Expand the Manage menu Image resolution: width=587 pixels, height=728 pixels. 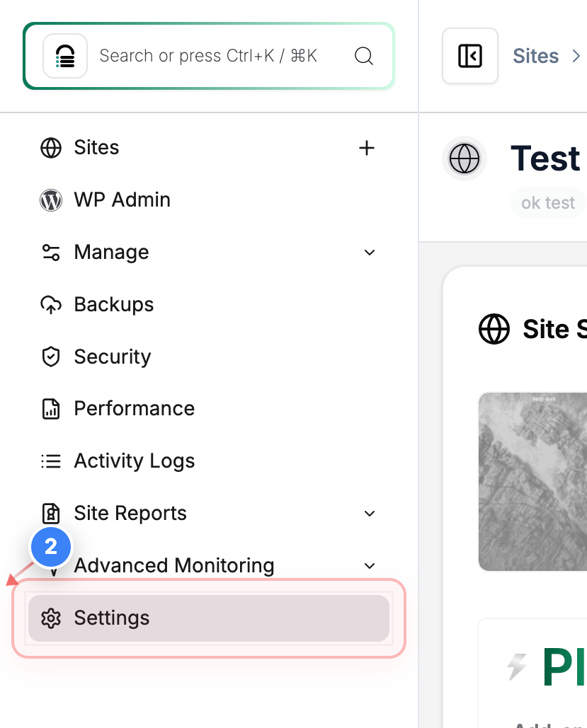click(369, 252)
